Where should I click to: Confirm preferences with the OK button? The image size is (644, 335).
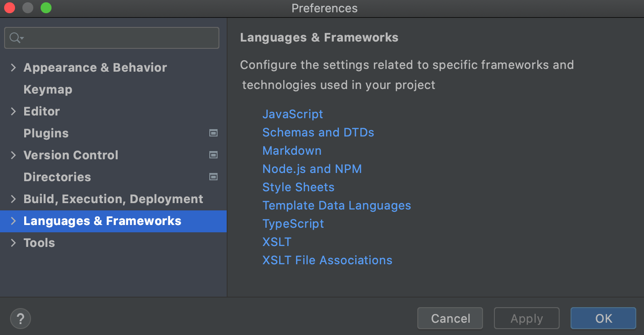click(603, 318)
